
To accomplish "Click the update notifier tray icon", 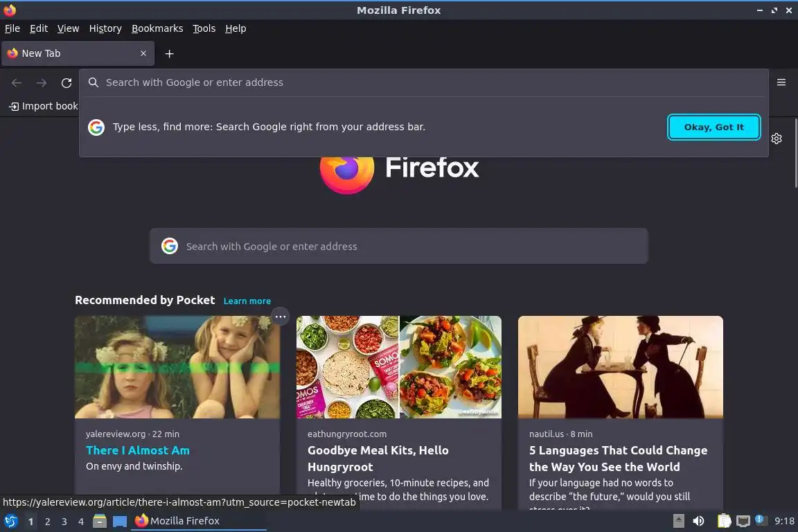I will (760, 520).
